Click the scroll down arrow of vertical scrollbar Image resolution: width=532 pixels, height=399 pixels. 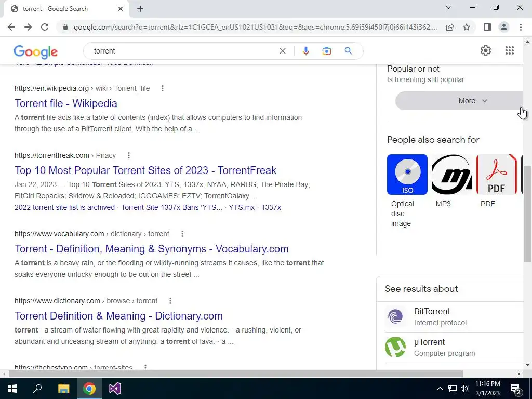[x=527, y=365]
